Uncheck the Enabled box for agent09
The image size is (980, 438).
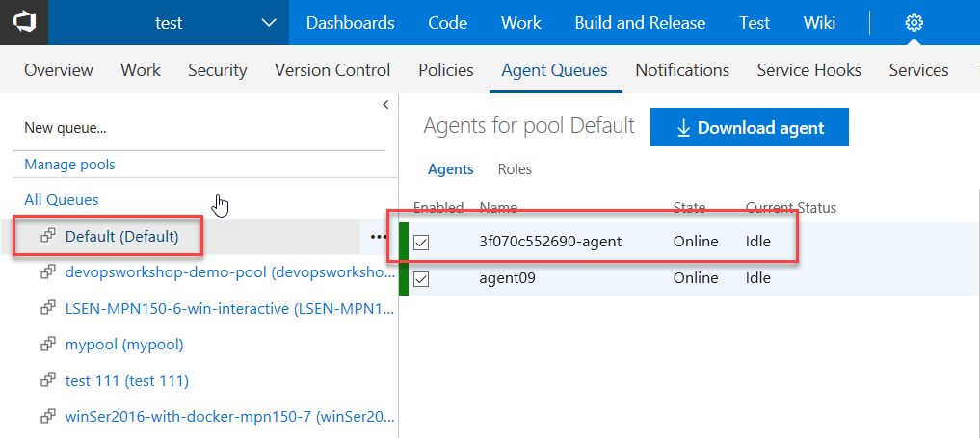tap(421, 278)
